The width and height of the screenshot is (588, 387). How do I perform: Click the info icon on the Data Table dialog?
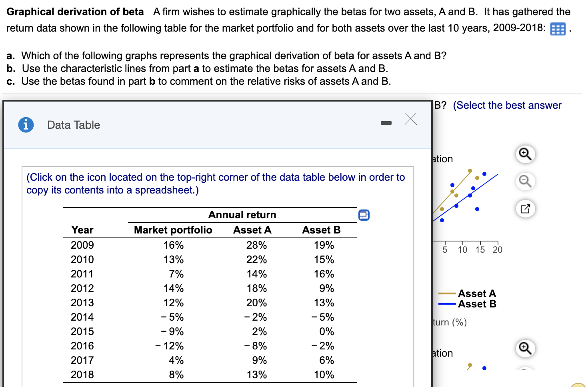click(26, 124)
